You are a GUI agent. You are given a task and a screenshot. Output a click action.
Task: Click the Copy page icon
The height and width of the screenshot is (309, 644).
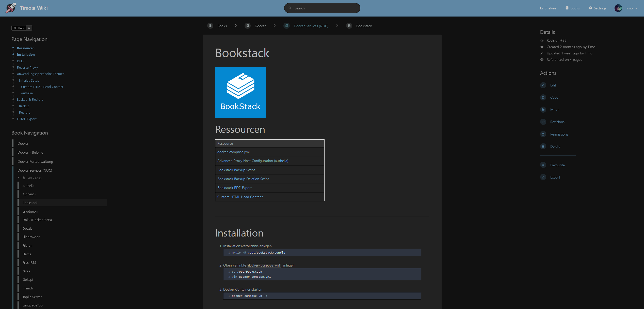tap(543, 97)
